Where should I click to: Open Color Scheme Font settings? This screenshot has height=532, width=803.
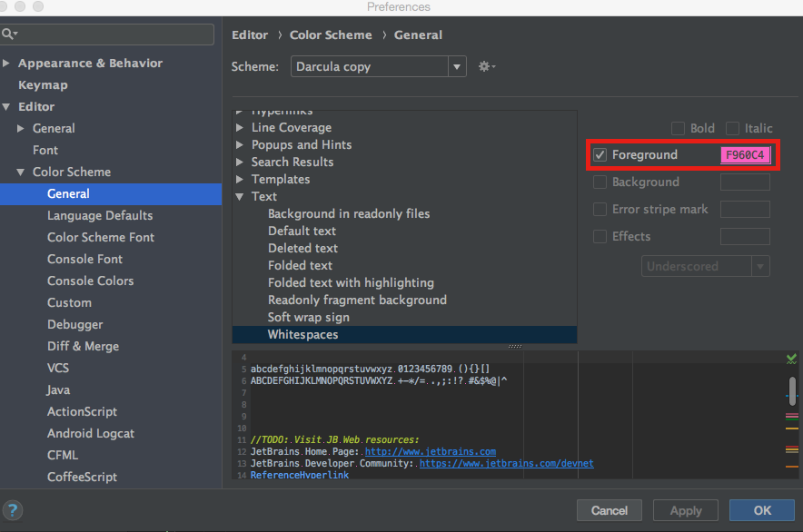click(x=100, y=237)
